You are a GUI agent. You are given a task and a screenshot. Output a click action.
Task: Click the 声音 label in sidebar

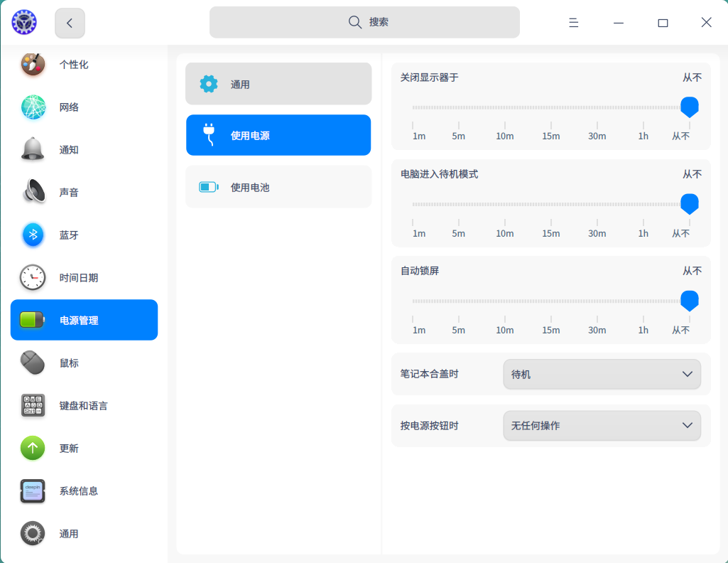(x=69, y=193)
